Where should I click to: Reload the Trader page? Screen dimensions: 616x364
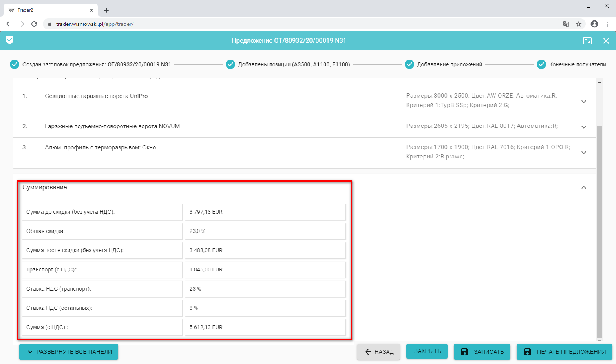tap(34, 24)
